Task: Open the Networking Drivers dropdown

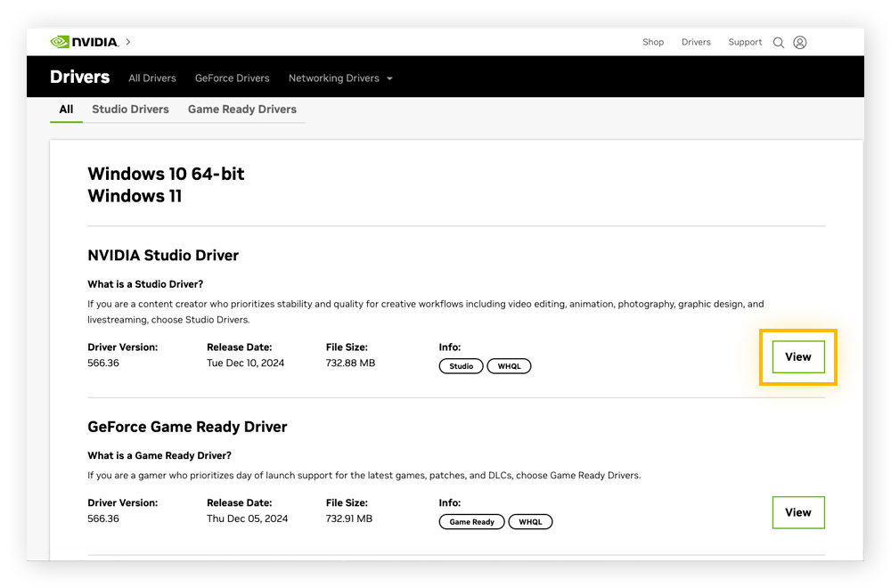Action: pyautogui.click(x=334, y=78)
